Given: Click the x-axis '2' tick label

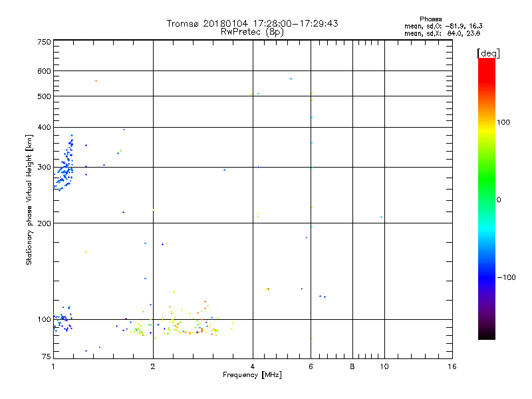Looking at the screenshot, I should click(153, 366).
